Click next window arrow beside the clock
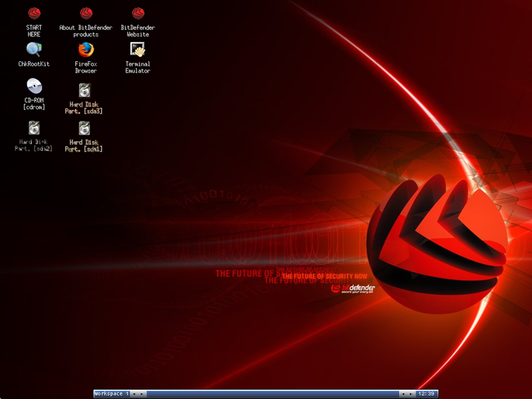532x399 pixels. [411, 394]
